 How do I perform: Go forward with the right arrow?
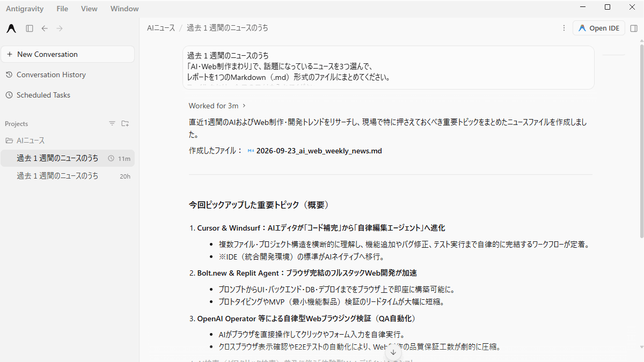(x=60, y=28)
